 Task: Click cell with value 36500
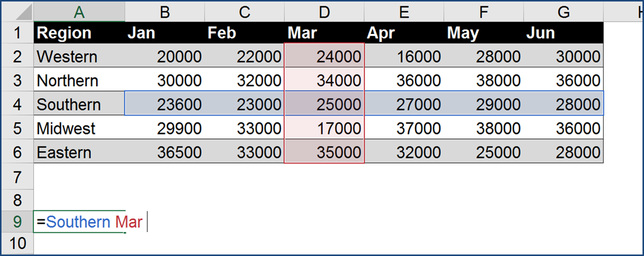[164, 152]
